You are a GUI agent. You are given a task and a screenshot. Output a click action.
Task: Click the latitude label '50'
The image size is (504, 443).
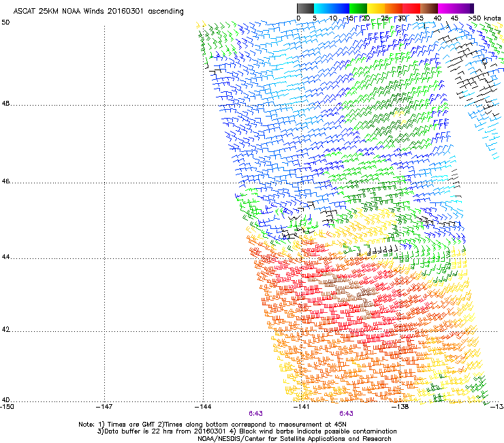[x=5, y=22]
